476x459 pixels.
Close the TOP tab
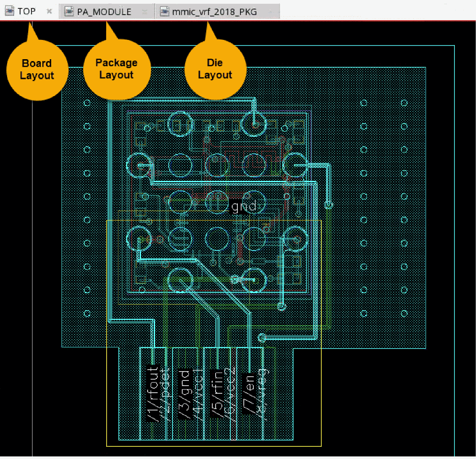[x=49, y=12]
